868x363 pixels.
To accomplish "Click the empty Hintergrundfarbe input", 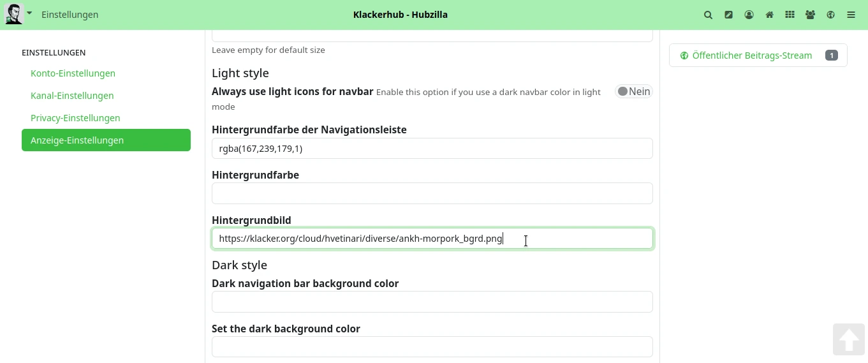I will tap(432, 193).
